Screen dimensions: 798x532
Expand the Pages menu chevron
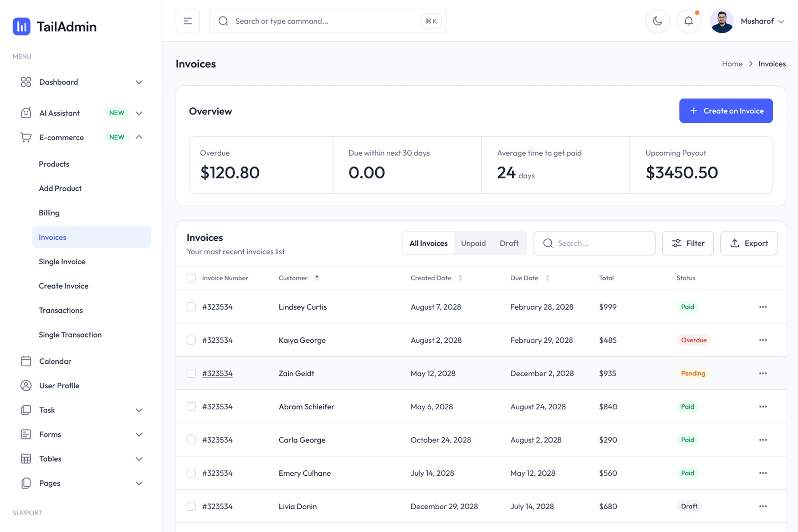tap(139, 483)
